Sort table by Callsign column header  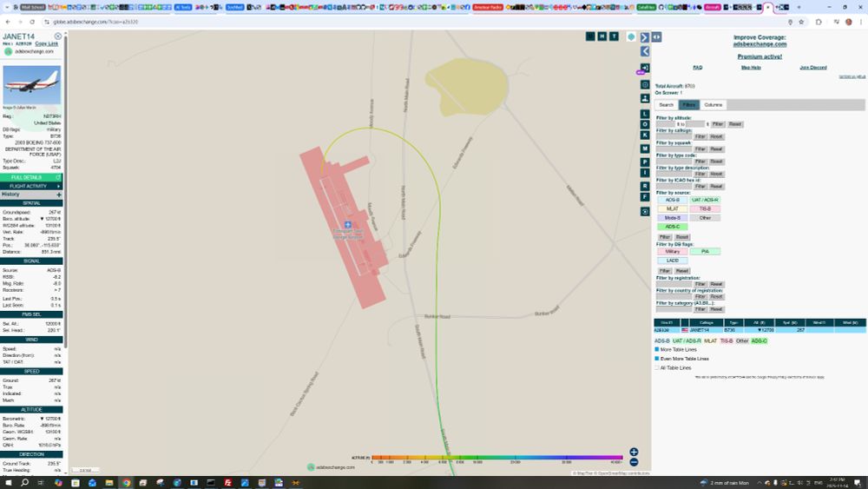click(x=707, y=322)
